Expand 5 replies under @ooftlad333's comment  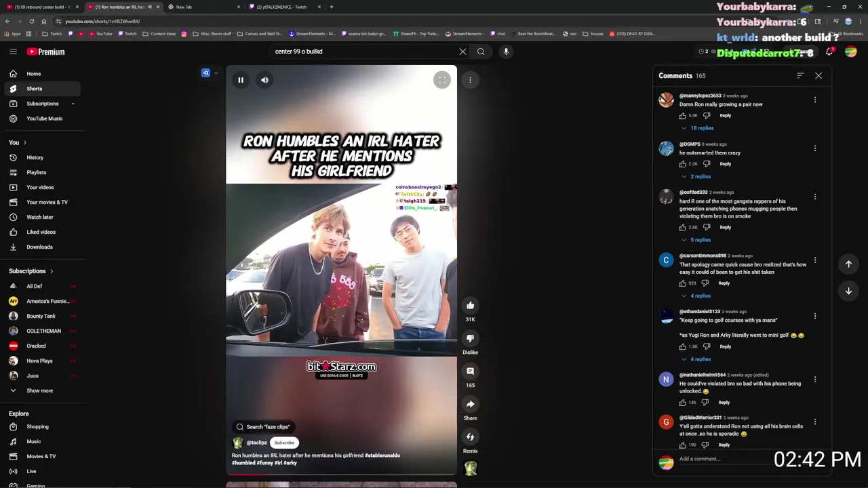(x=696, y=240)
